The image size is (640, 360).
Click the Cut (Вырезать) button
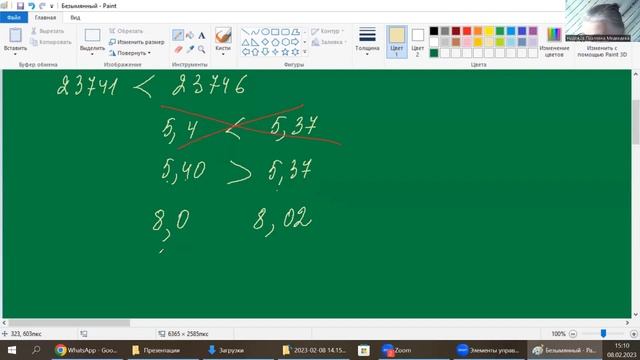coord(47,31)
